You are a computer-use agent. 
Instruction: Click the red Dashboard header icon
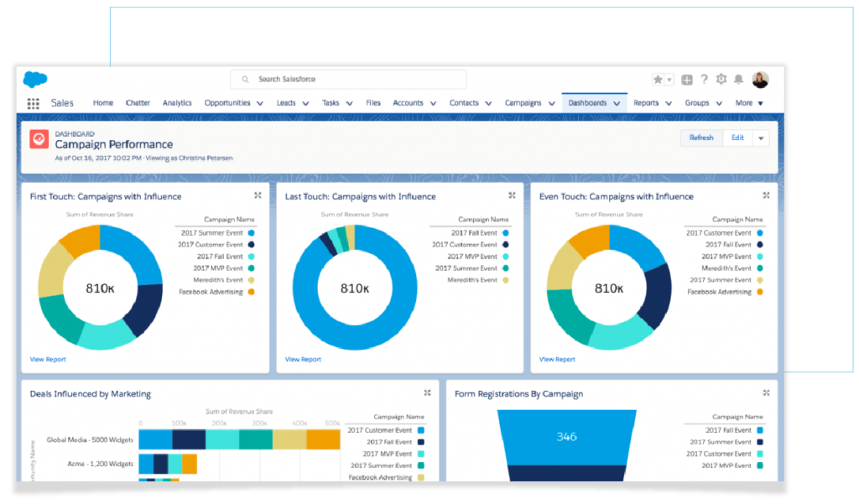pos(39,139)
